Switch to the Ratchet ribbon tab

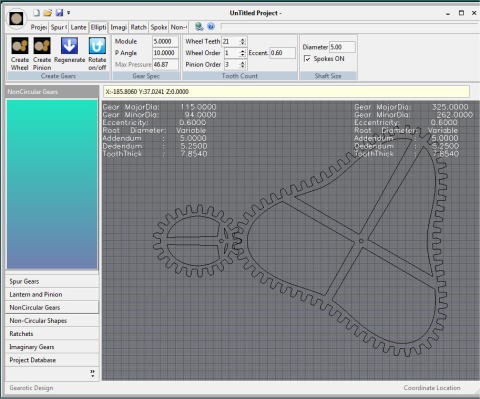point(138,27)
